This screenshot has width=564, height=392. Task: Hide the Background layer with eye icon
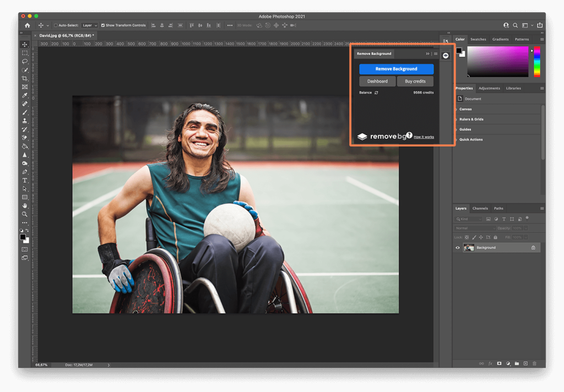[x=457, y=248]
